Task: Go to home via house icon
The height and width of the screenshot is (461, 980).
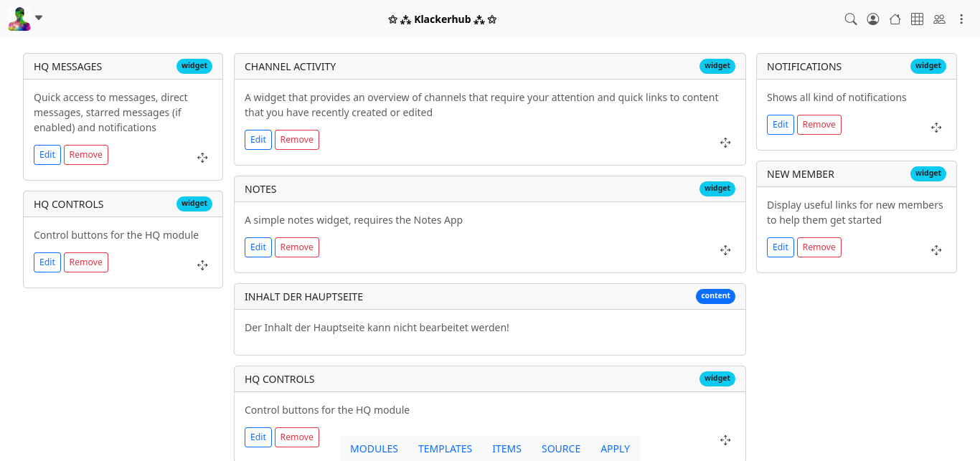Action: [x=895, y=19]
